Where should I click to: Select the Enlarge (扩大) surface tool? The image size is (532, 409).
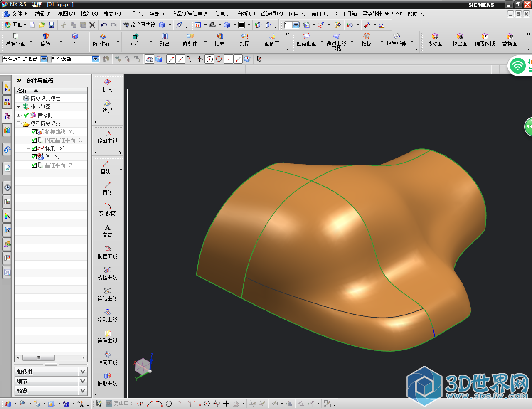[x=108, y=86]
